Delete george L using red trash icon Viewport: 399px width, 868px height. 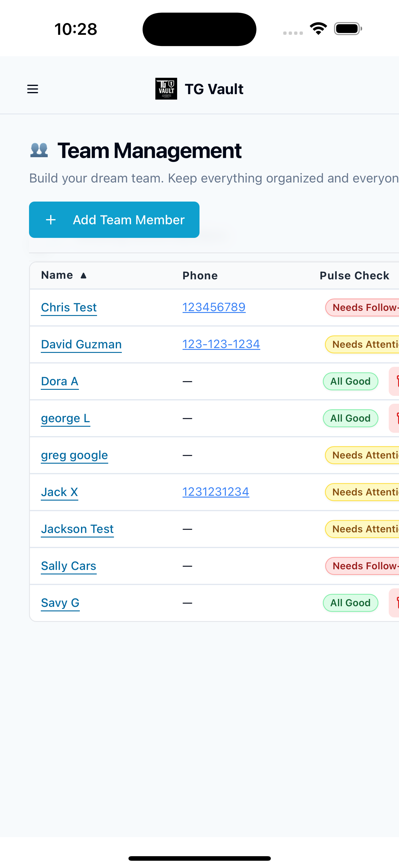click(394, 418)
